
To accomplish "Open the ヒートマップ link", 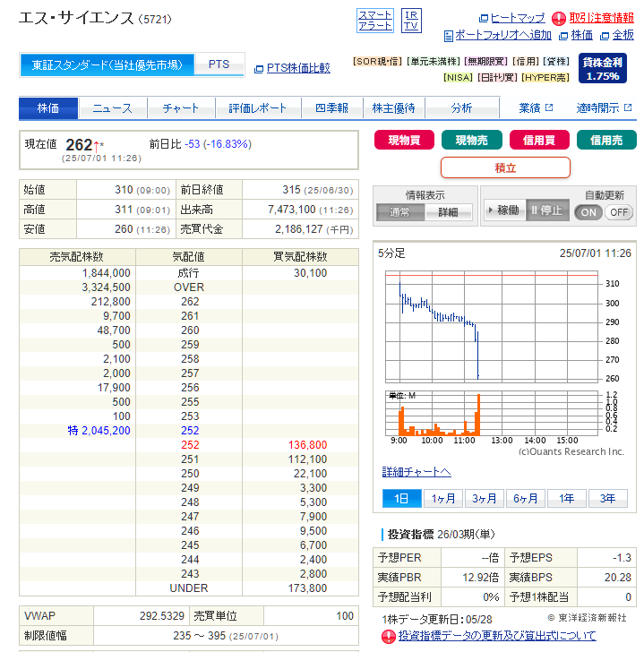I will click(518, 18).
